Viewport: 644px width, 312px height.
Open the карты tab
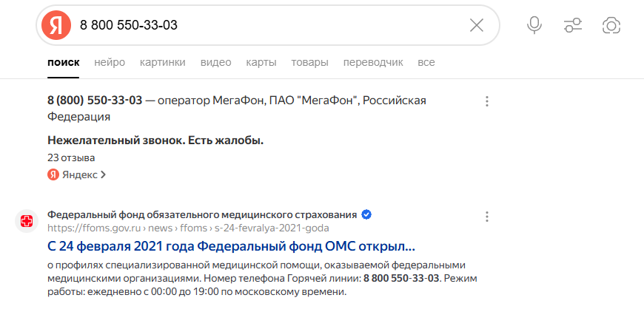[261, 63]
